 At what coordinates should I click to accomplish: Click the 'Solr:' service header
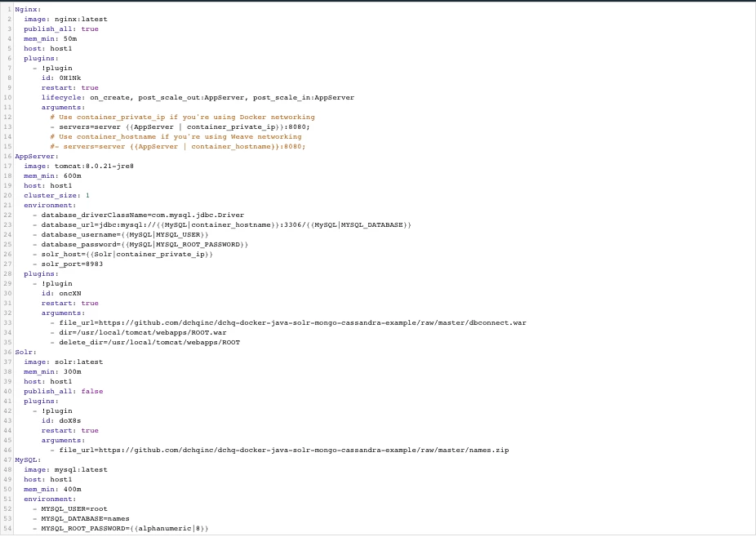click(x=25, y=353)
